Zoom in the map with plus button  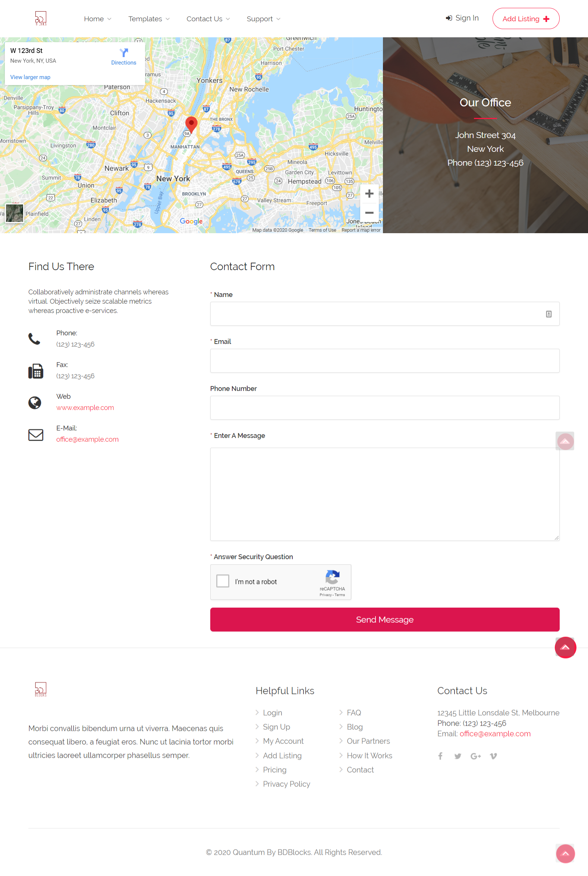[370, 194]
